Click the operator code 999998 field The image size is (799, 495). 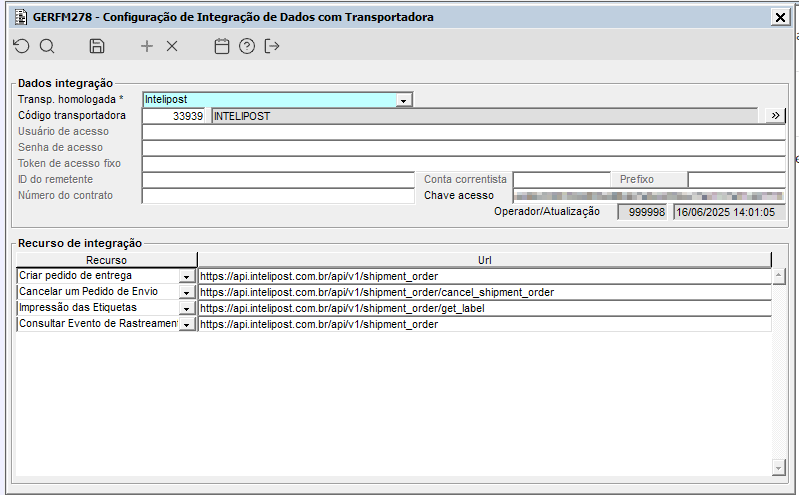pos(642,212)
